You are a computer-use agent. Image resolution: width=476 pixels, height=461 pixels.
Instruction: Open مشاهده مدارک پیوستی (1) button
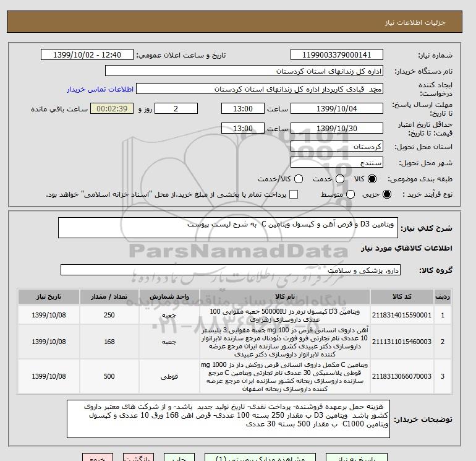click(x=260, y=457)
